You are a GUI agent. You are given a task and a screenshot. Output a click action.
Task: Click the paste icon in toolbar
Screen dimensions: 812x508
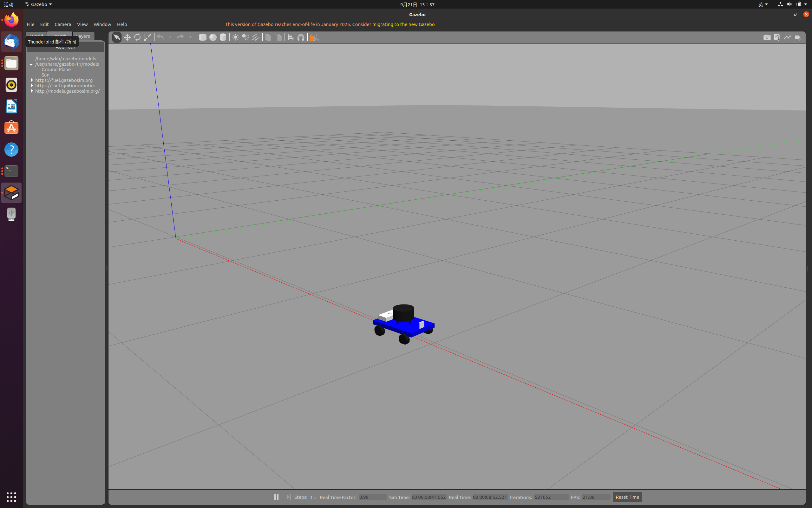(x=278, y=37)
